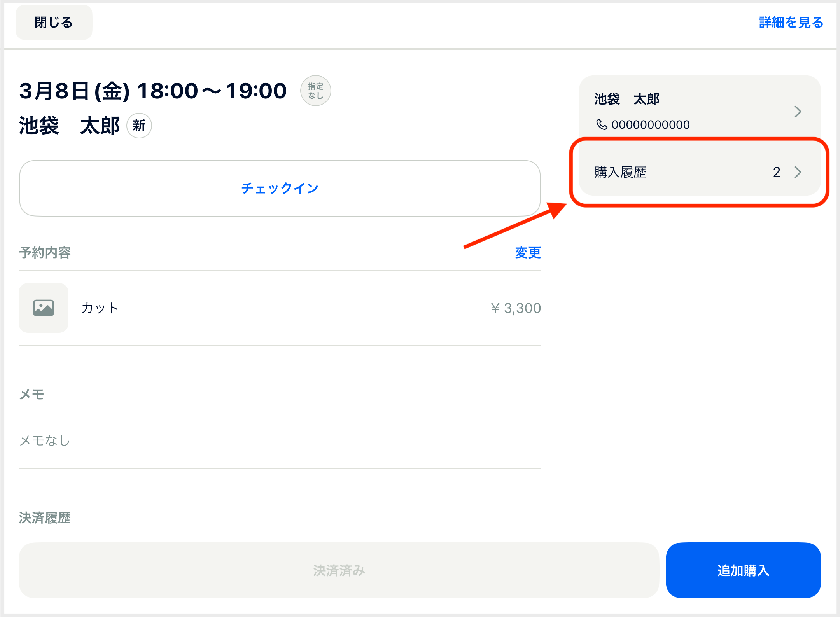Click the 指定なし round badge
Screen dimensions: 840x617
(316, 91)
